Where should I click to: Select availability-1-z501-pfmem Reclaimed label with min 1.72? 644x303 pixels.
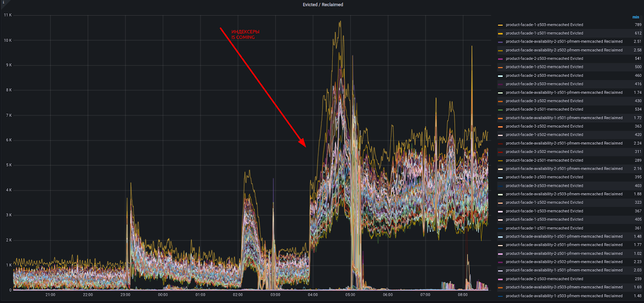point(564,118)
